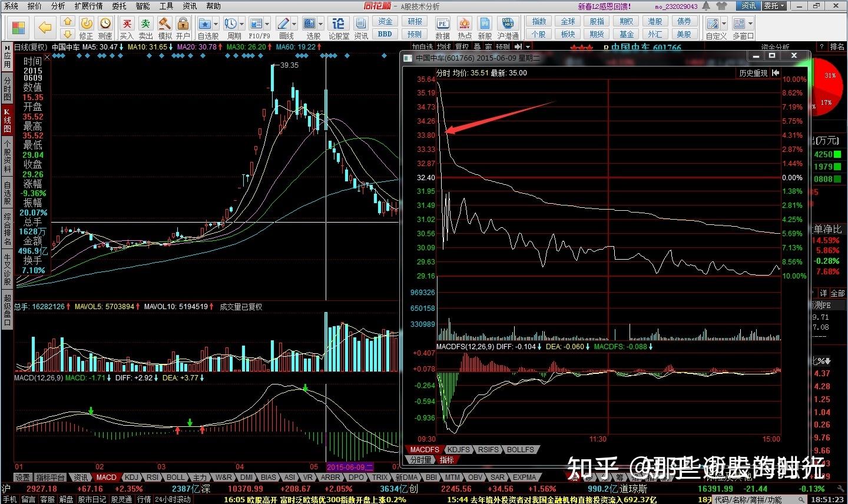Open the 分析 menu
The image size is (848, 504).
58,6
